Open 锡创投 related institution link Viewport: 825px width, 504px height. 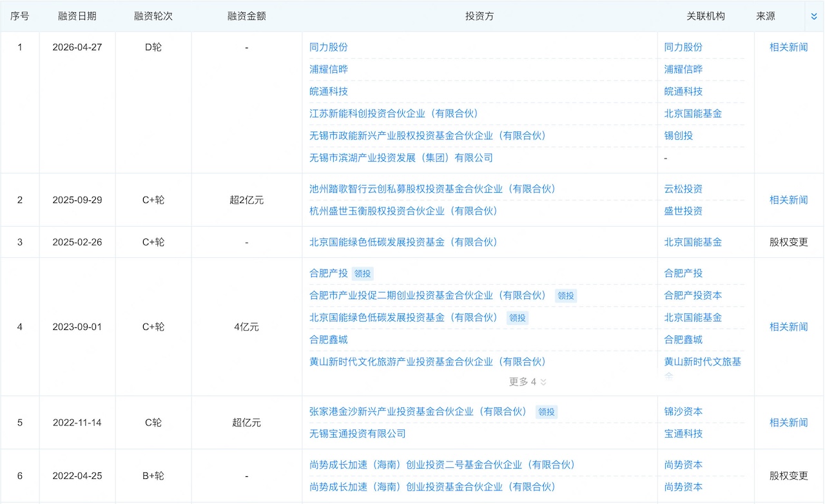[x=679, y=135]
